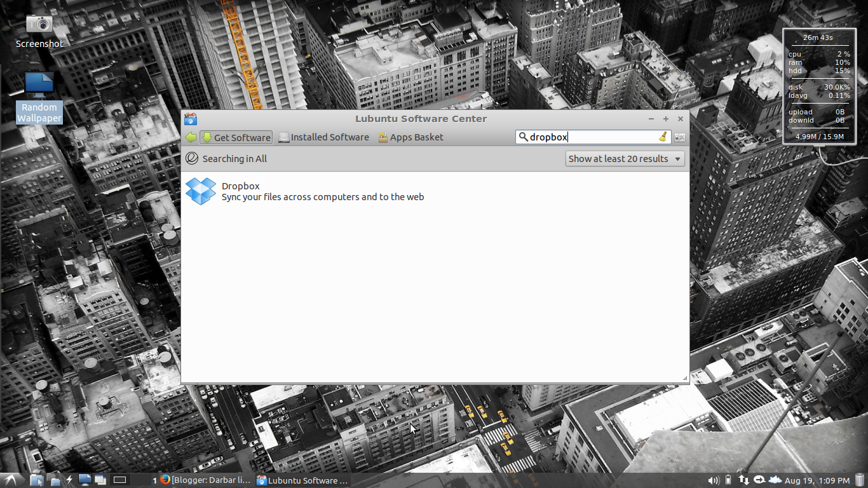Screen dimensions: 868x488
Task: Launch the Screenshot desktop shortcut
Action: click(x=39, y=24)
